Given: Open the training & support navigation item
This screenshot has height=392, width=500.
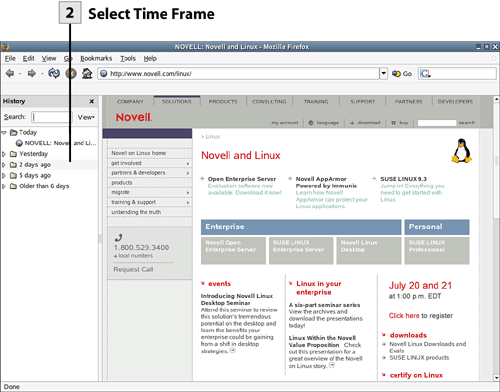Looking at the screenshot, I should coord(150,202).
